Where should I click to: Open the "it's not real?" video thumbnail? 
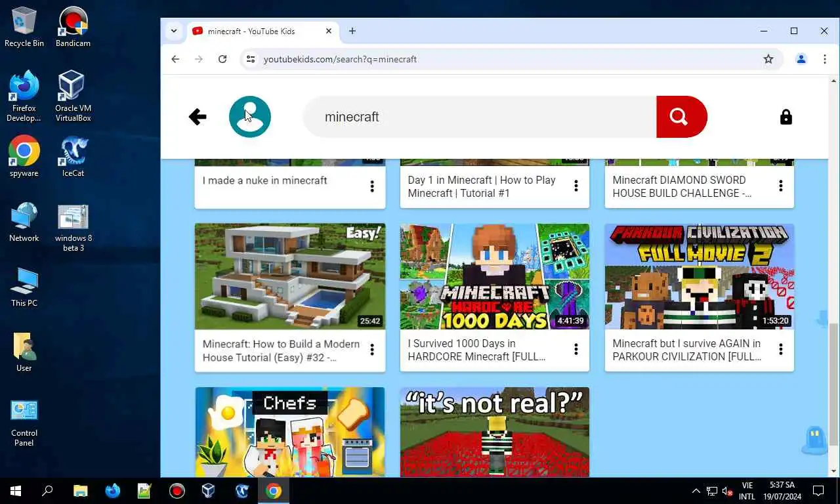(x=495, y=432)
